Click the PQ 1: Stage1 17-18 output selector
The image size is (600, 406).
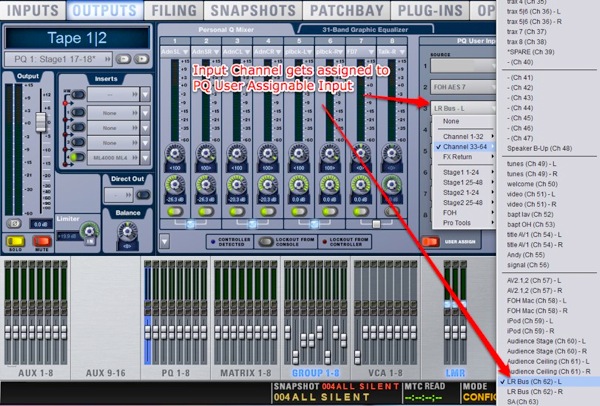point(58,59)
